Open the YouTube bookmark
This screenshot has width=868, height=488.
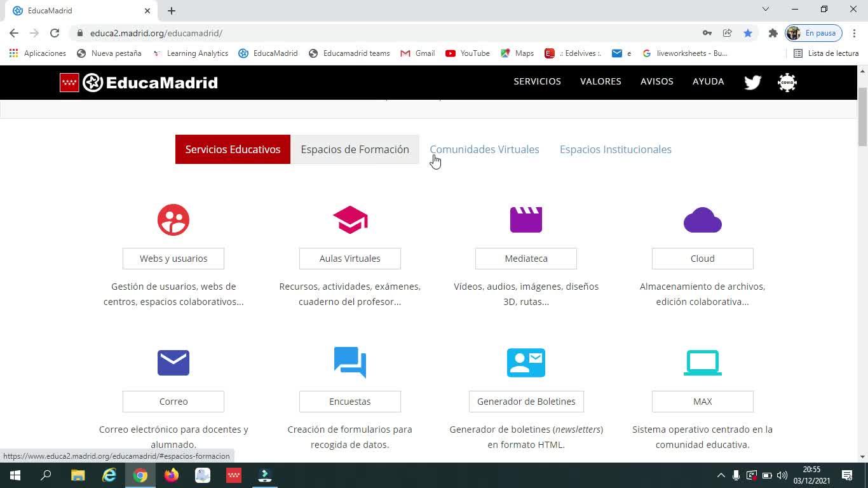click(468, 53)
